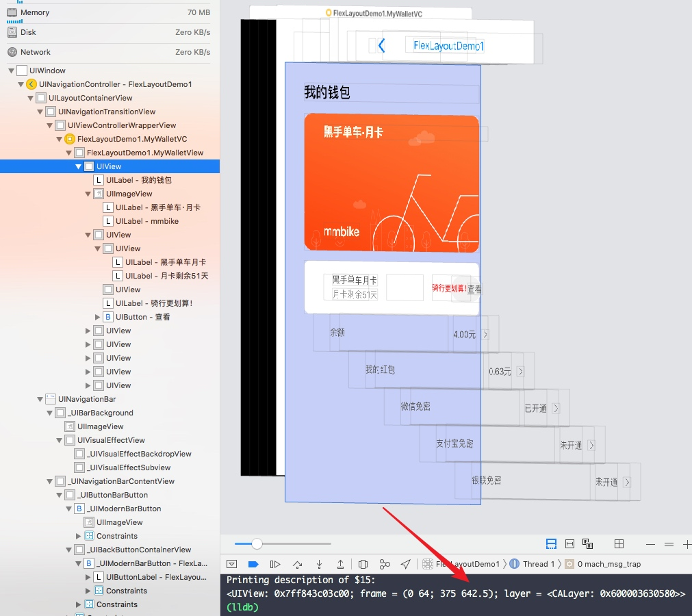Select _UIButtonBarButton row
The image size is (692, 616).
click(110, 495)
